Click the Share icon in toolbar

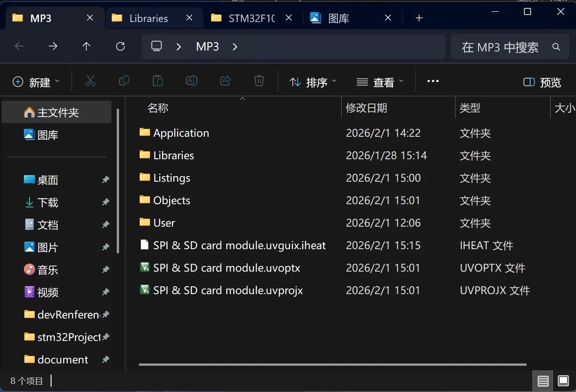225,81
